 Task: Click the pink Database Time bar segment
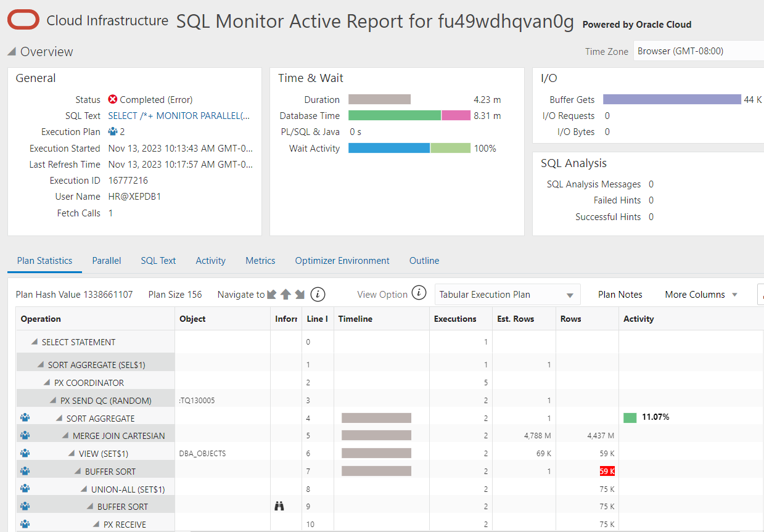coord(456,115)
